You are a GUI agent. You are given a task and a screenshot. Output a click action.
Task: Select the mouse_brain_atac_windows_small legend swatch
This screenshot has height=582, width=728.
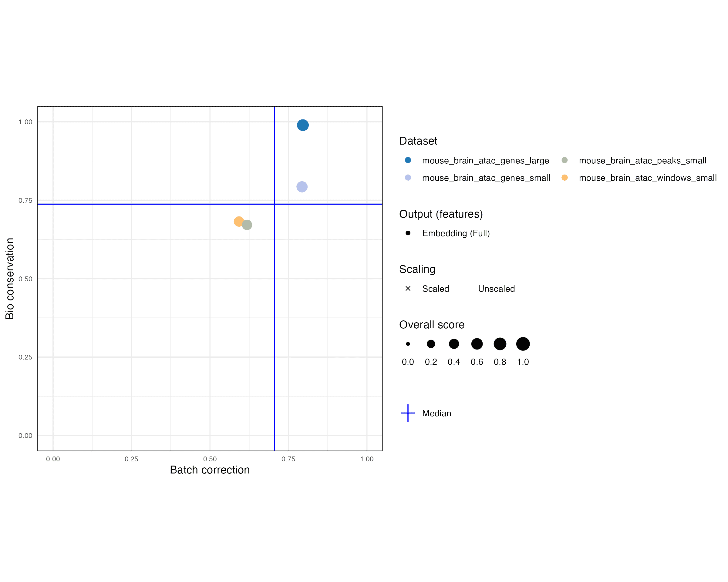[565, 177]
